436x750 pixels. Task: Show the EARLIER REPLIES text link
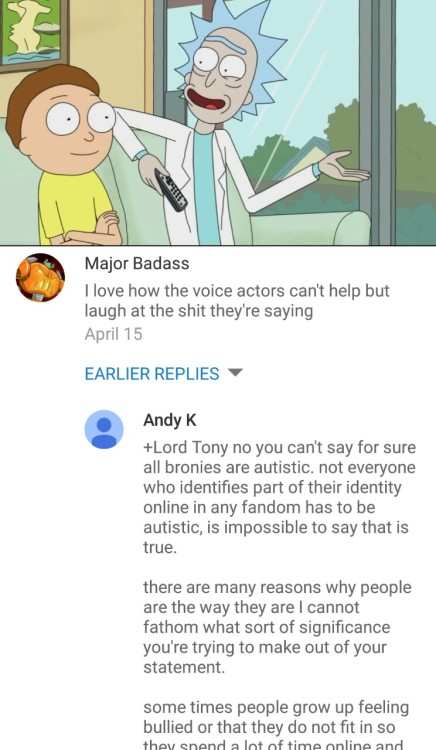click(x=152, y=374)
